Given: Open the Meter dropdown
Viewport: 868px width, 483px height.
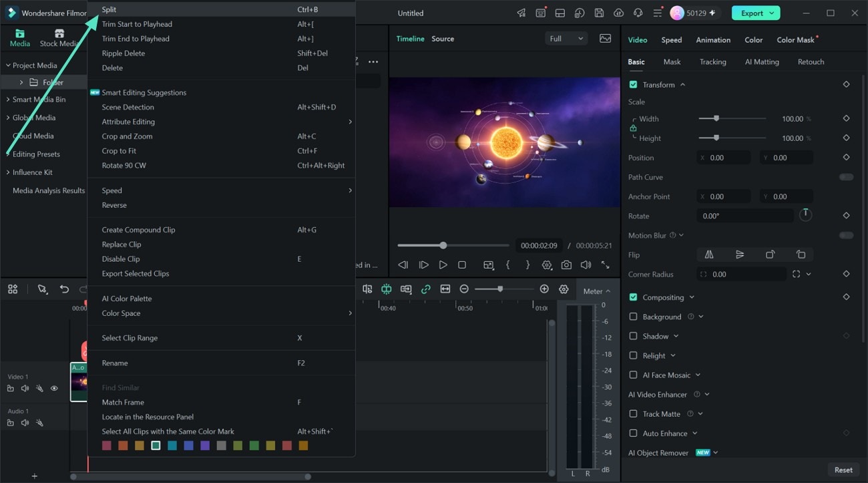Looking at the screenshot, I should click(x=597, y=291).
